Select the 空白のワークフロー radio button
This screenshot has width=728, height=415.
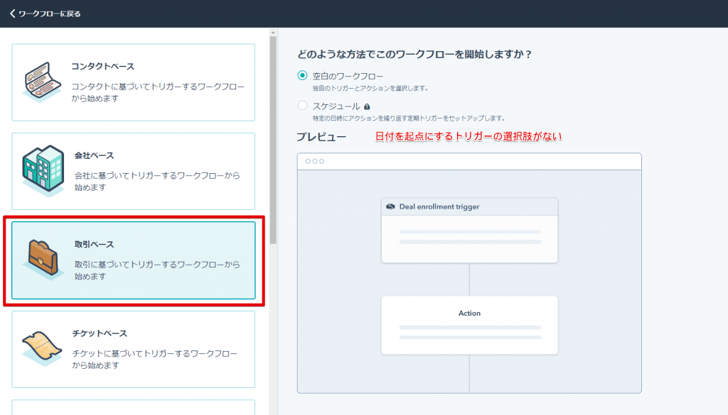point(302,75)
